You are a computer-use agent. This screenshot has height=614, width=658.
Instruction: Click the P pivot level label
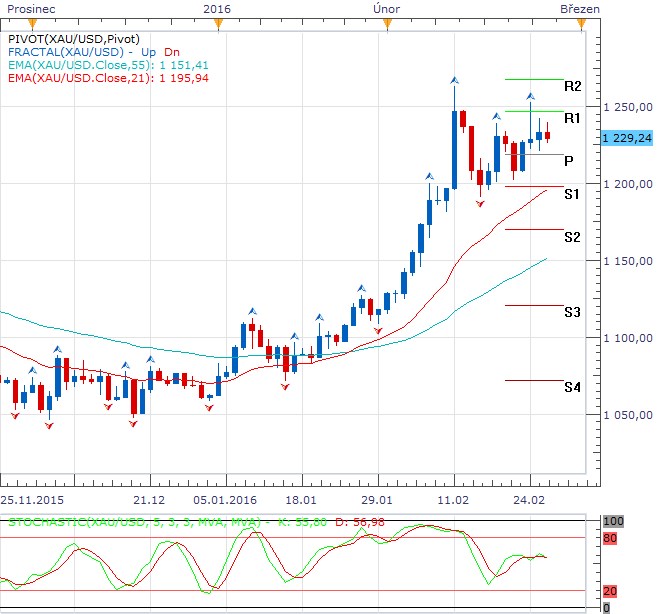click(569, 161)
